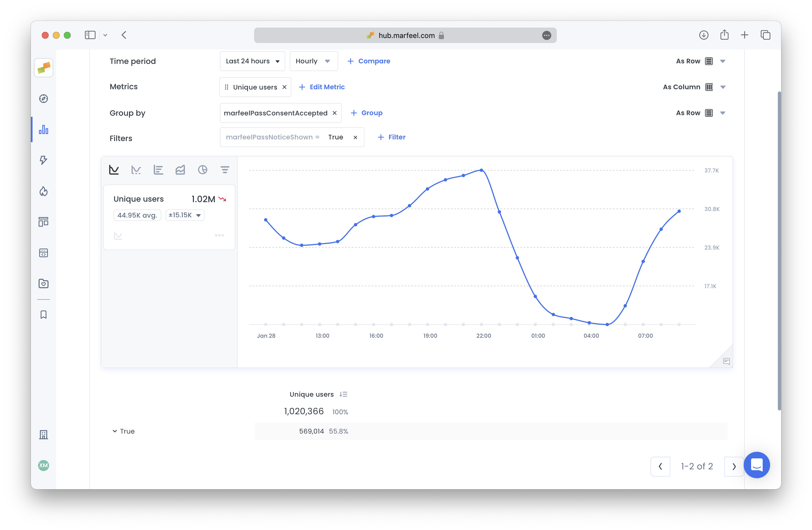812x530 pixels.
Task: Click the Edit Metric link
Action: tap(321, 87)
